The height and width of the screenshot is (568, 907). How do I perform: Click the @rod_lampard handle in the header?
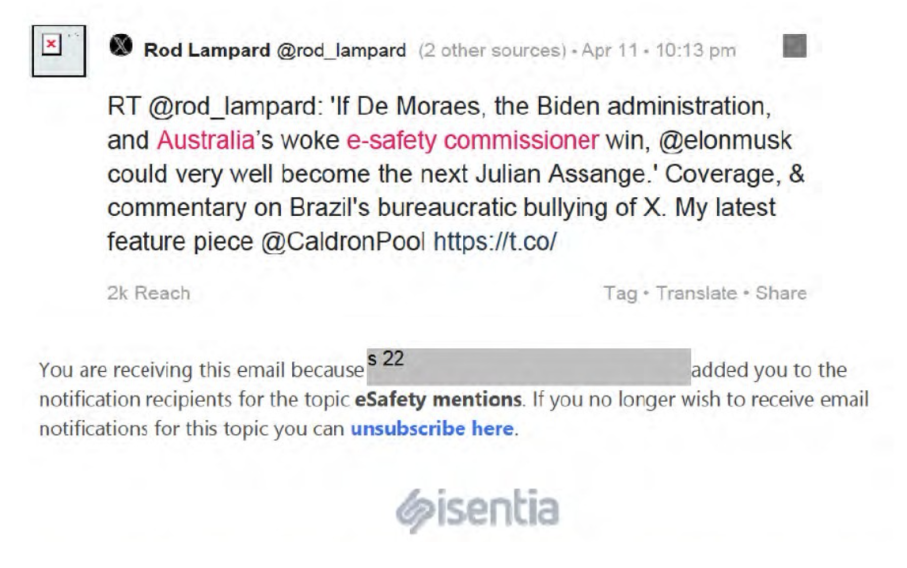(x=328, y=50)
